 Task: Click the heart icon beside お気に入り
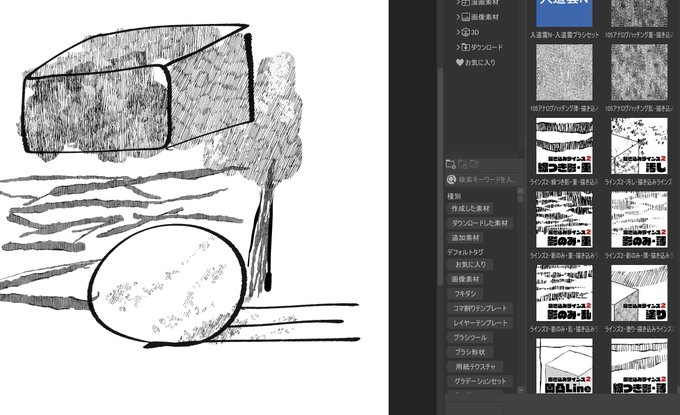tap(460, 62)
